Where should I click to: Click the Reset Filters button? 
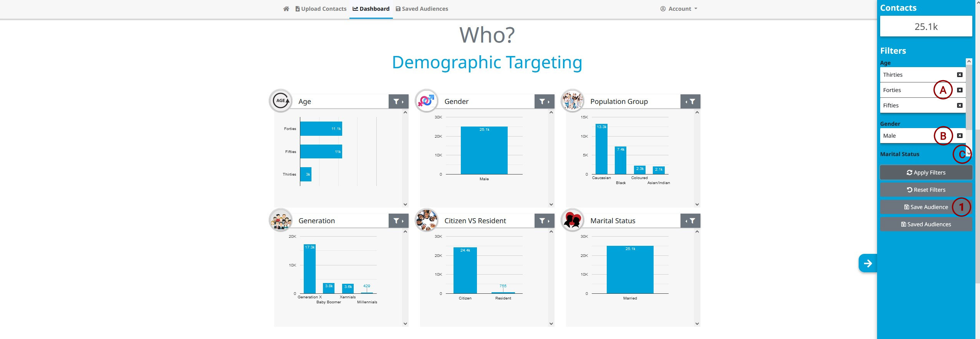926,190
